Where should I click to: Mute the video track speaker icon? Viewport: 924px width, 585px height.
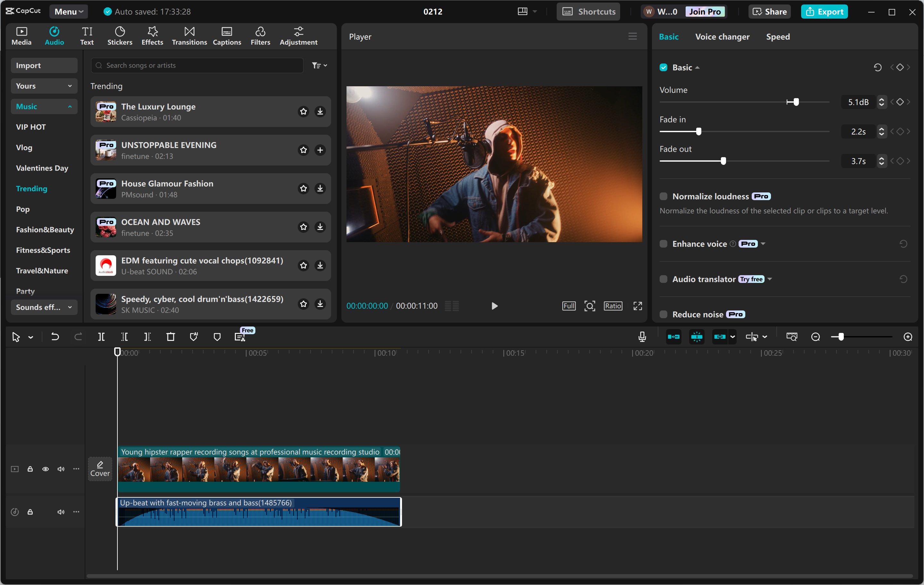(61, 469)
